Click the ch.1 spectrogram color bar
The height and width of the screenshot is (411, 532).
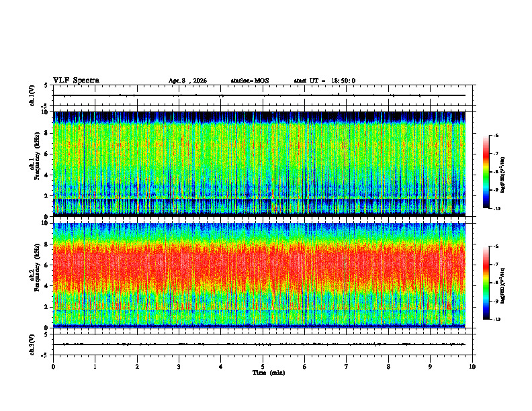486,172
